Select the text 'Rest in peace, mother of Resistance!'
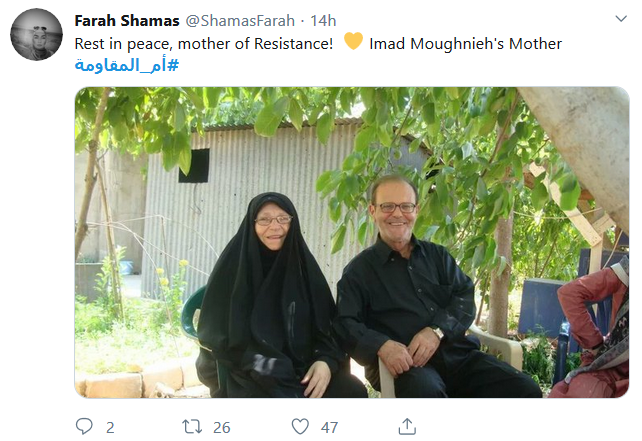 pyautogui.click(x=204, y=44)
